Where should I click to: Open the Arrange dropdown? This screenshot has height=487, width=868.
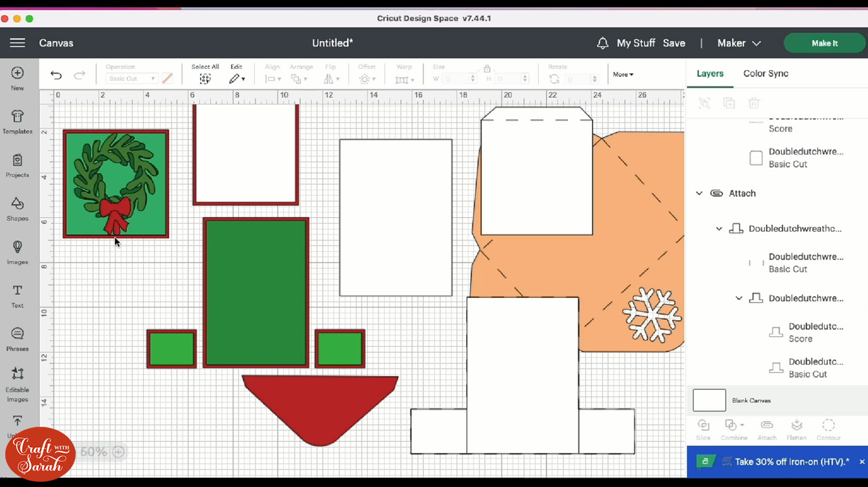[x=299, y=79]
